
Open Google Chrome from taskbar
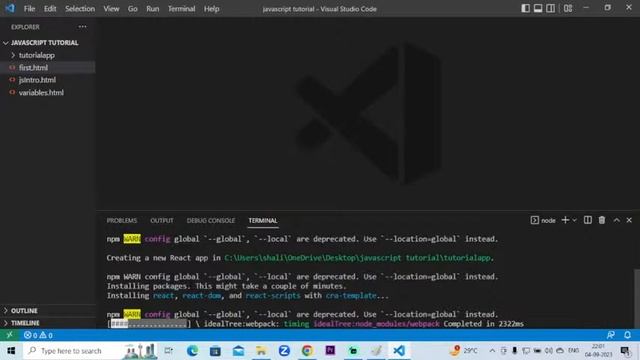pos(307,351)
